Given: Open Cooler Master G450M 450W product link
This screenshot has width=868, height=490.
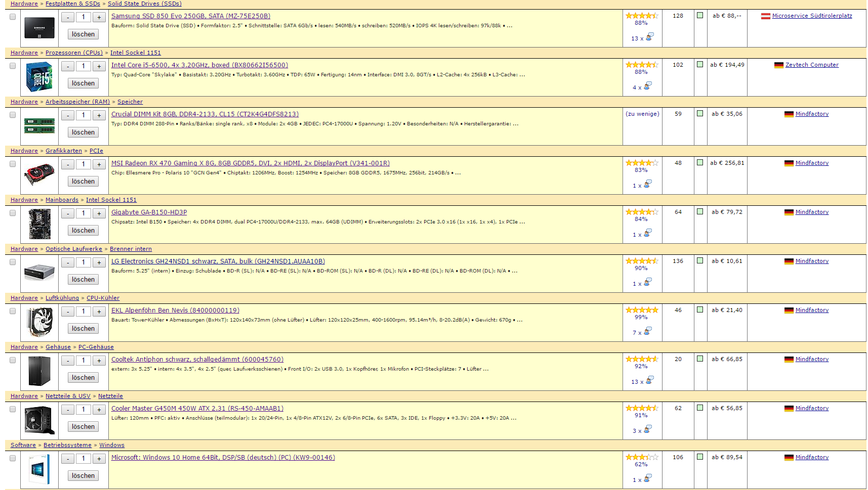Looking at the screenshot, I should pos(197,409).
